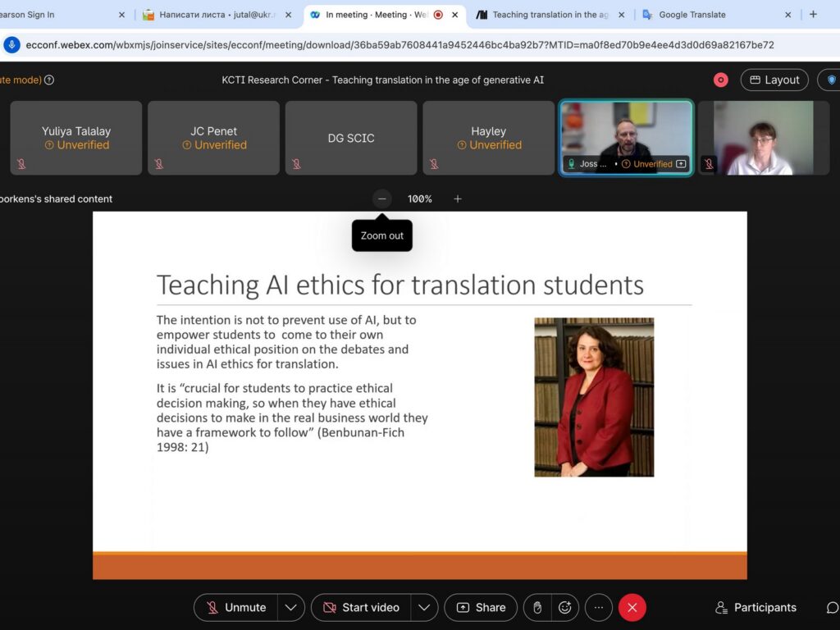Open the Participants panel
840x630 pixels.
click(x=756, y=608)
